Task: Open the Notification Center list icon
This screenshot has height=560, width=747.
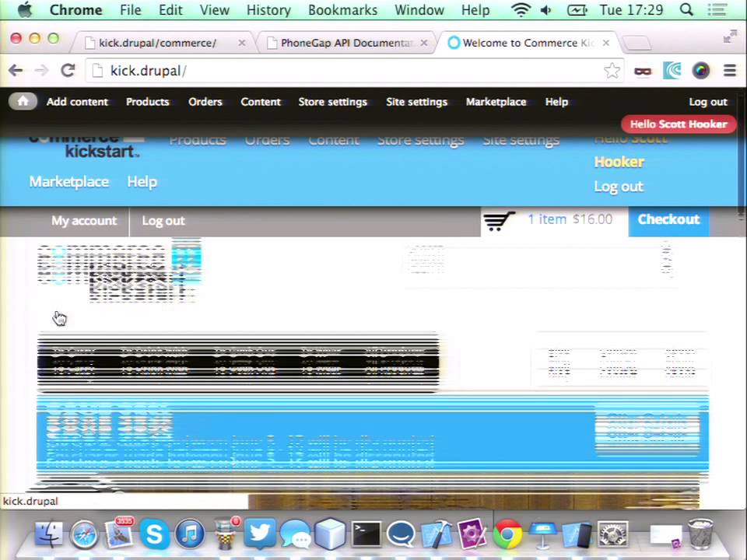Action: point(717,9)
